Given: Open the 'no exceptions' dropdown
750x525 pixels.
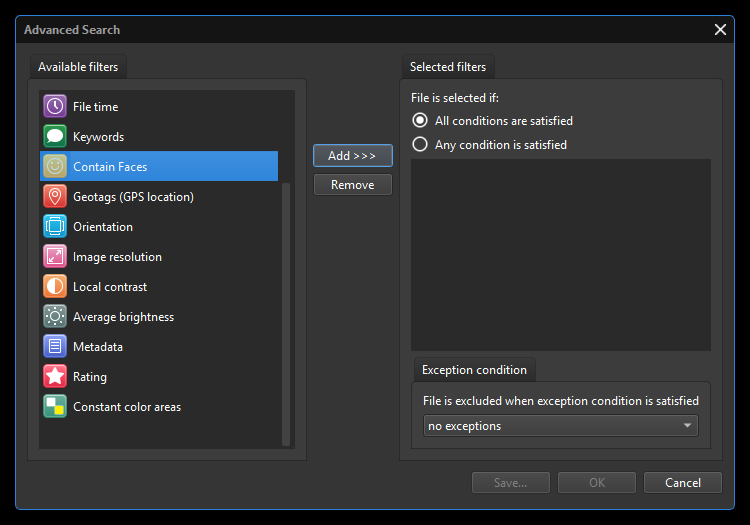Looking at the screenshot, I should click(560, 426).
